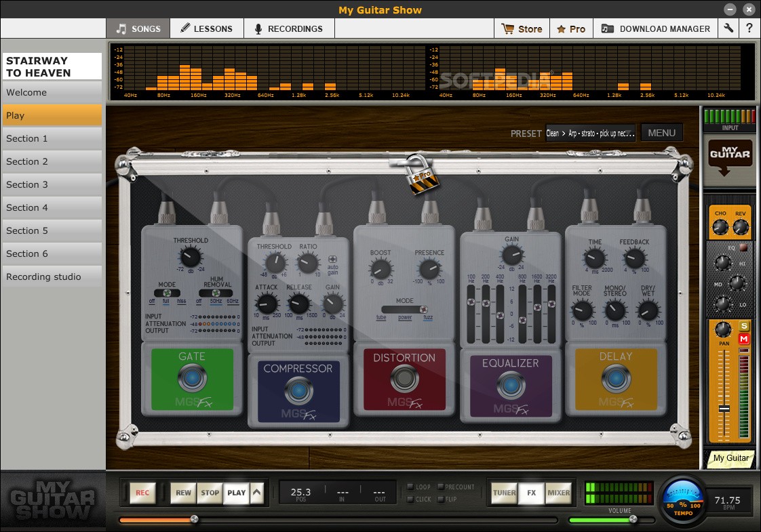Click the Delay Filter Mode knob
Screen dimensions: 761x532
[x=582, y=310]
